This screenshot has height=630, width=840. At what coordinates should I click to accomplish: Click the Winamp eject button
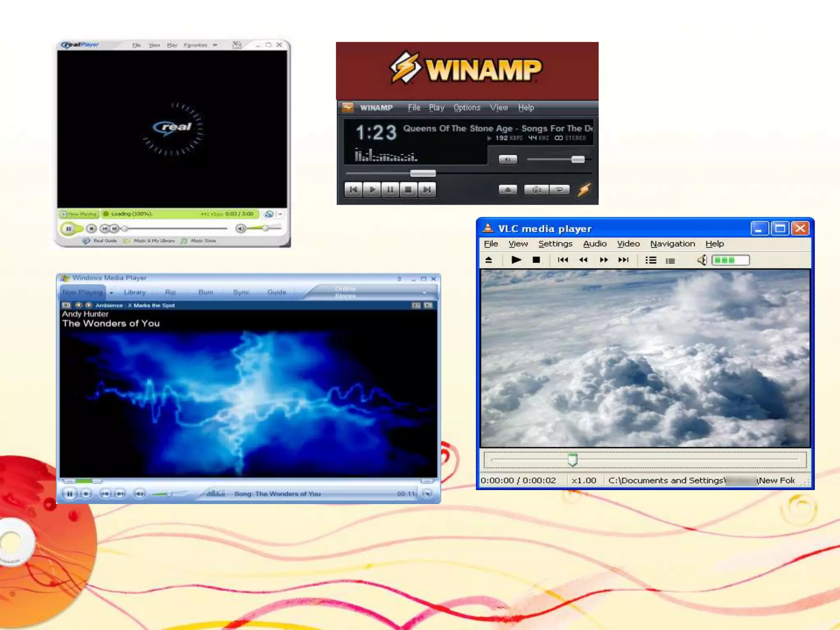click(508, 190)
